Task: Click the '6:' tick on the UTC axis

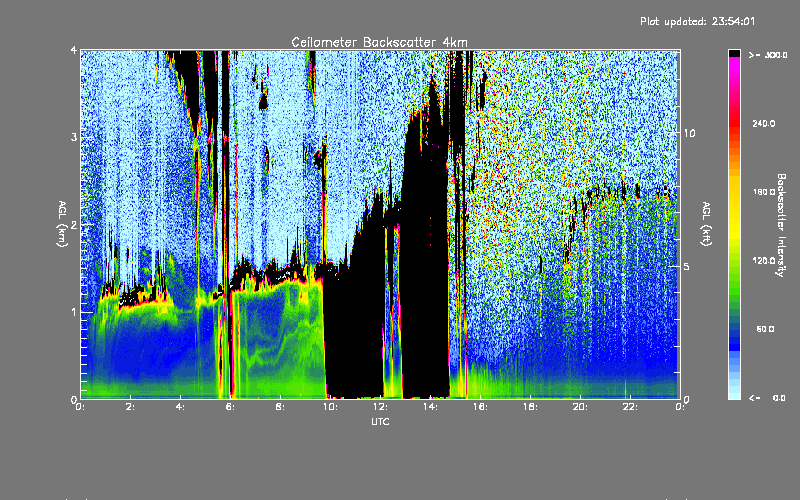Action: [231, 407]
